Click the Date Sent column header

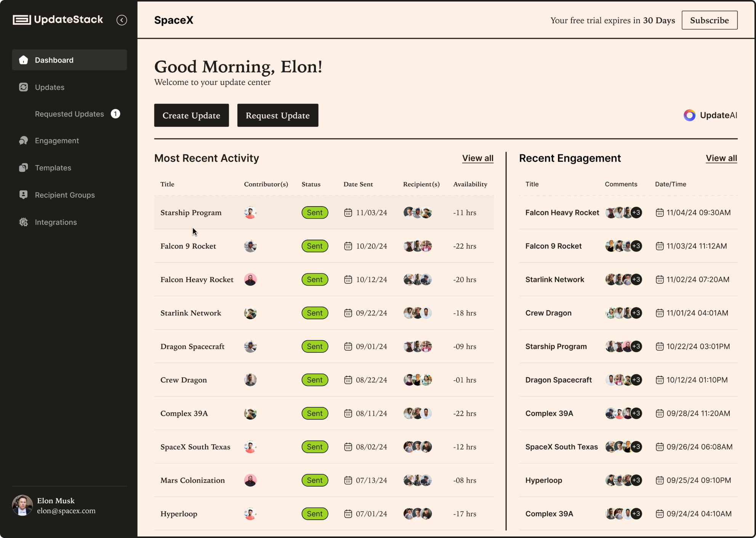(x=358, y=184)
